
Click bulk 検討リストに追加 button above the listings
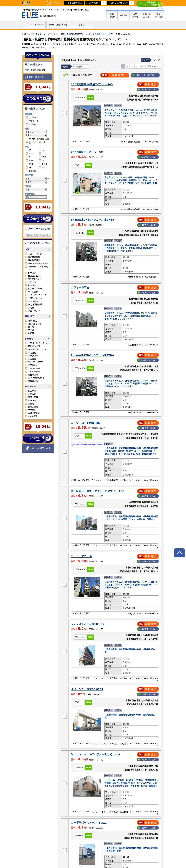[145, 75]
